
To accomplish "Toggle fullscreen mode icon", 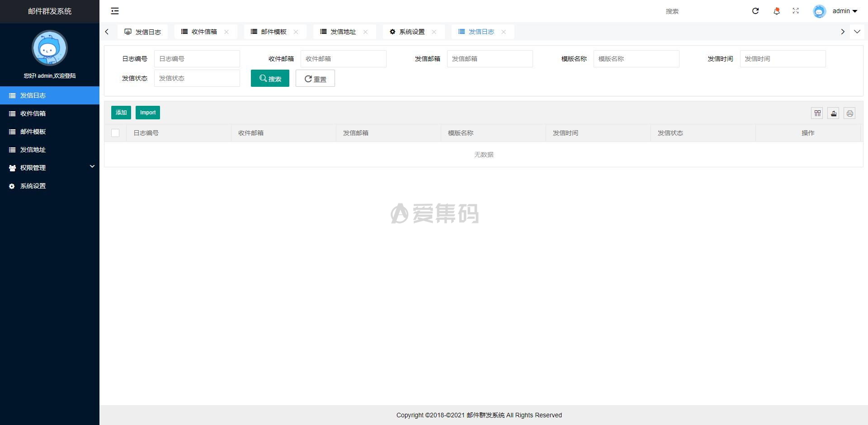I will (796, 11).
